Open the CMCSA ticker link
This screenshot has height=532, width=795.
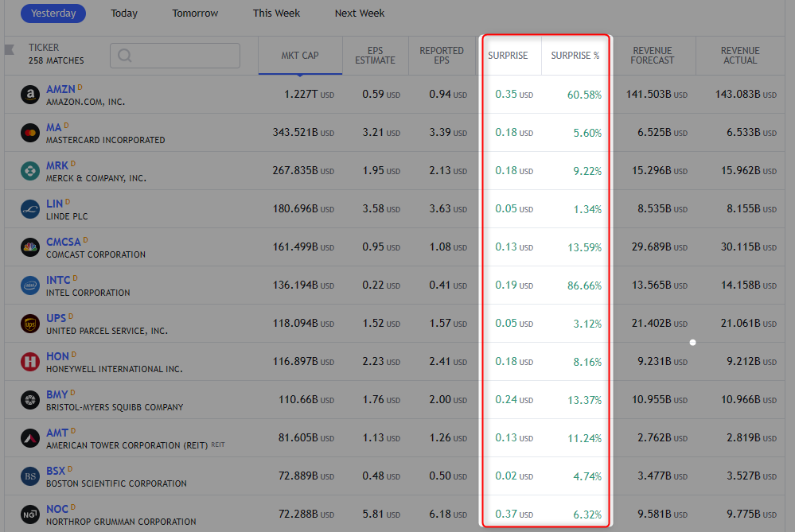[64, 243]
